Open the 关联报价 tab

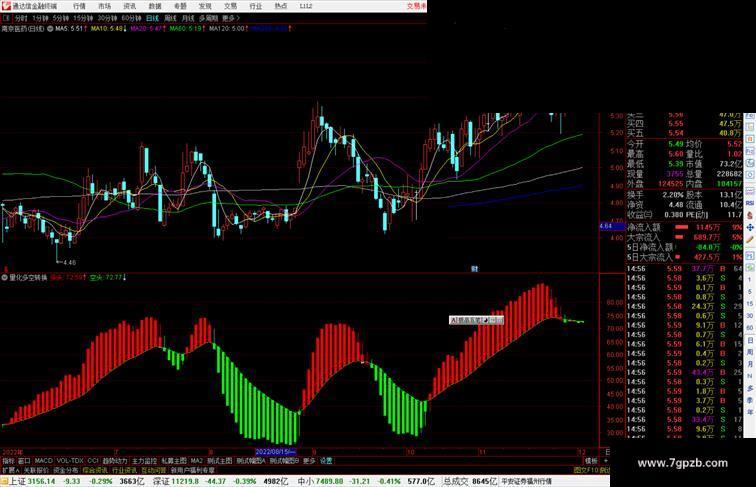tap(36, 470)
